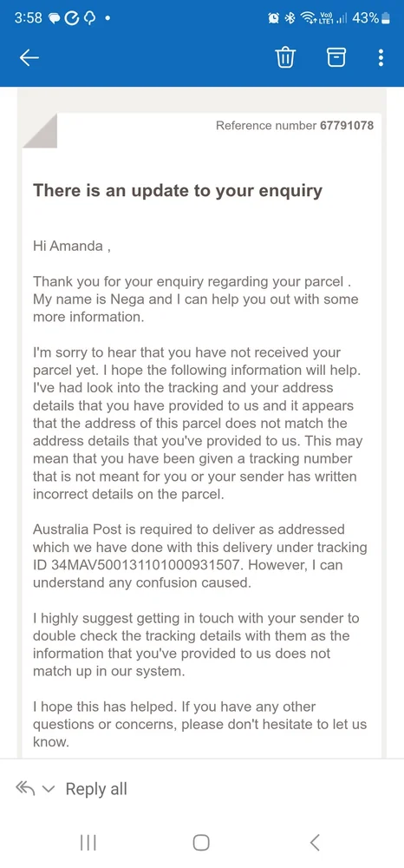This screenshot has width=404, height=868.
Task: Tap the reply all arrows icon
Action: point(25,788)
